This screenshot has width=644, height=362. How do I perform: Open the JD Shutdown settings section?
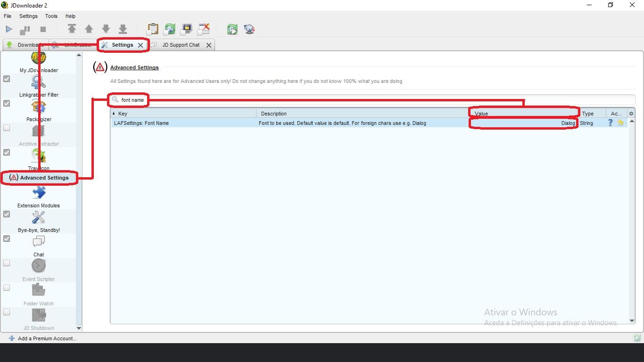coord(39,320)
